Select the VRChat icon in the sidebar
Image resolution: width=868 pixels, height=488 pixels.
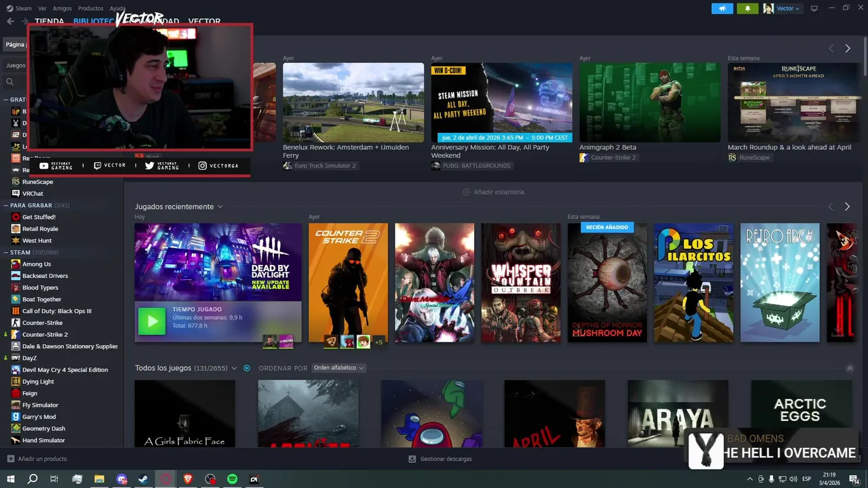16,193
